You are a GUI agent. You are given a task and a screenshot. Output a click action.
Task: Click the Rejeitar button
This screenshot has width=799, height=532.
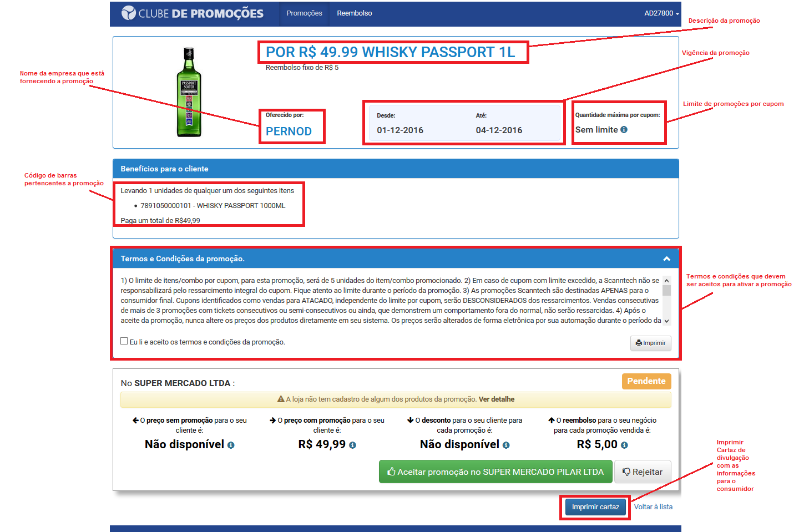643,472
